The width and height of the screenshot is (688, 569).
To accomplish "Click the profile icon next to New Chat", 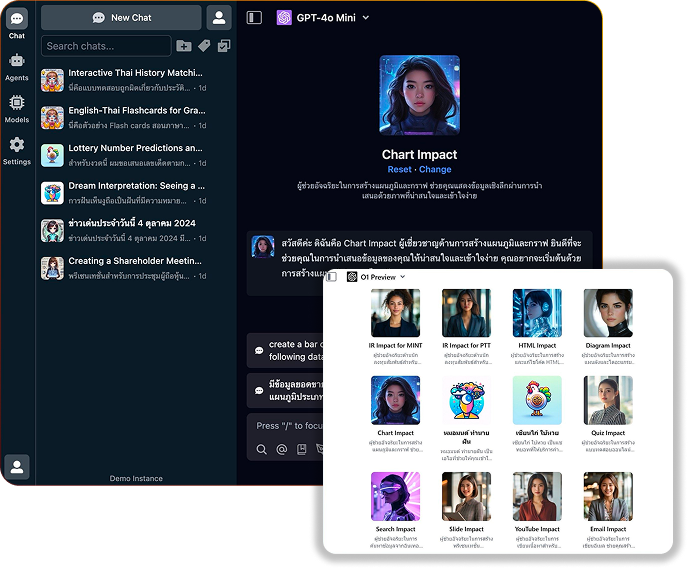I will (x=218, y=18).
